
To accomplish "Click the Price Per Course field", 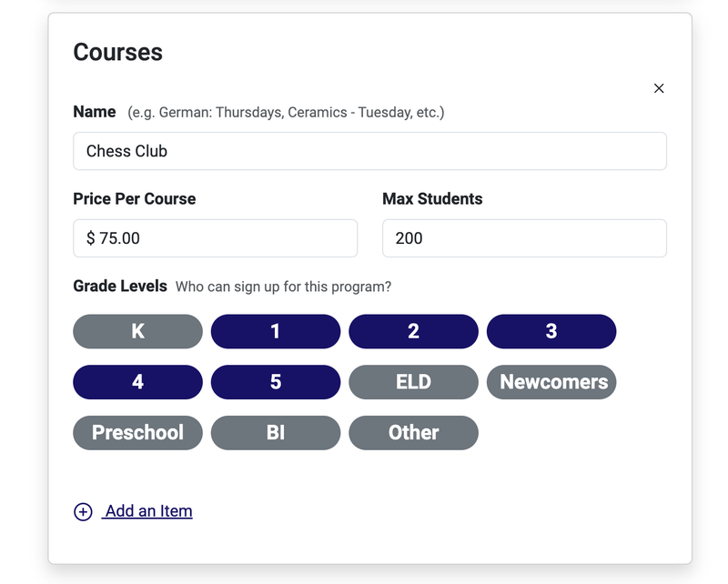I will 215,237.
